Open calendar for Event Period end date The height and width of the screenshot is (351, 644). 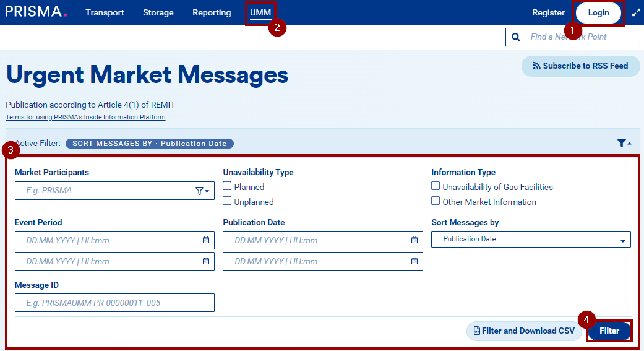206,261
